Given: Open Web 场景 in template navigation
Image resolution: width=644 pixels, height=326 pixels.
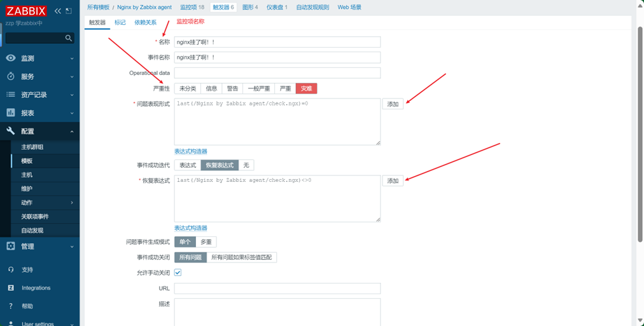Looking at the screenshot, I should [x=349, y=7].
